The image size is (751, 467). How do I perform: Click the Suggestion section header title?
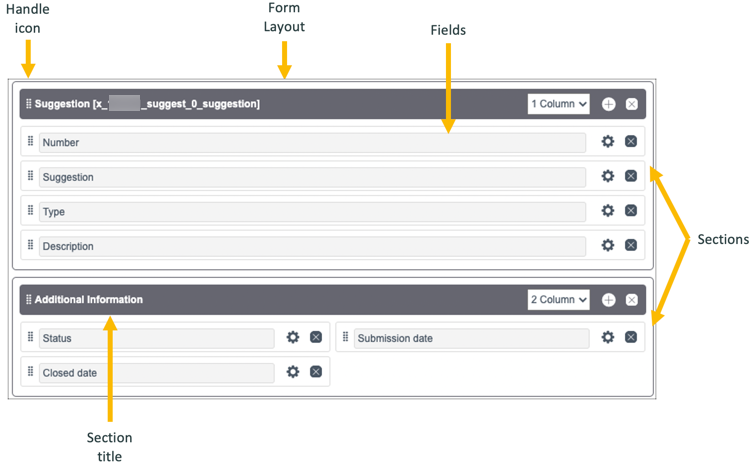click(x=147, y=104)
